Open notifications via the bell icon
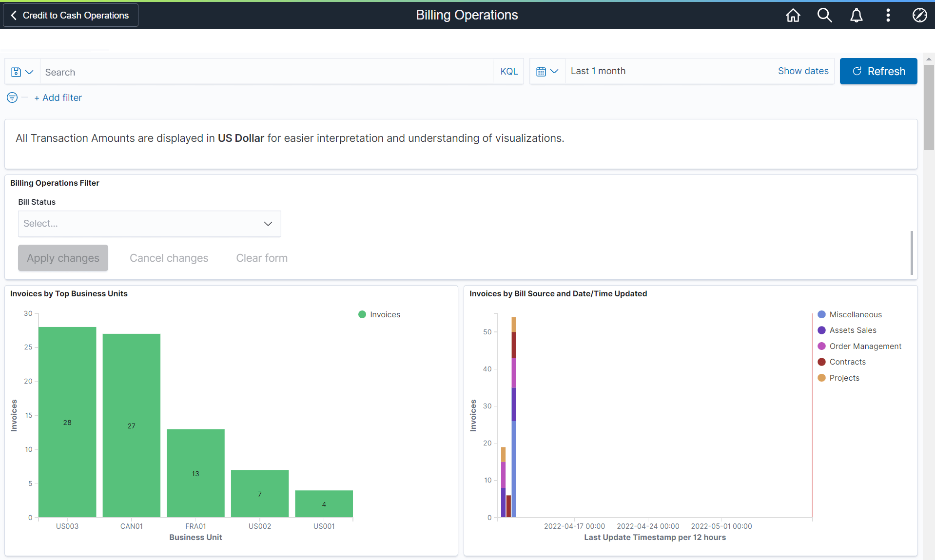 pyautogui.click(x=857, y=15)
